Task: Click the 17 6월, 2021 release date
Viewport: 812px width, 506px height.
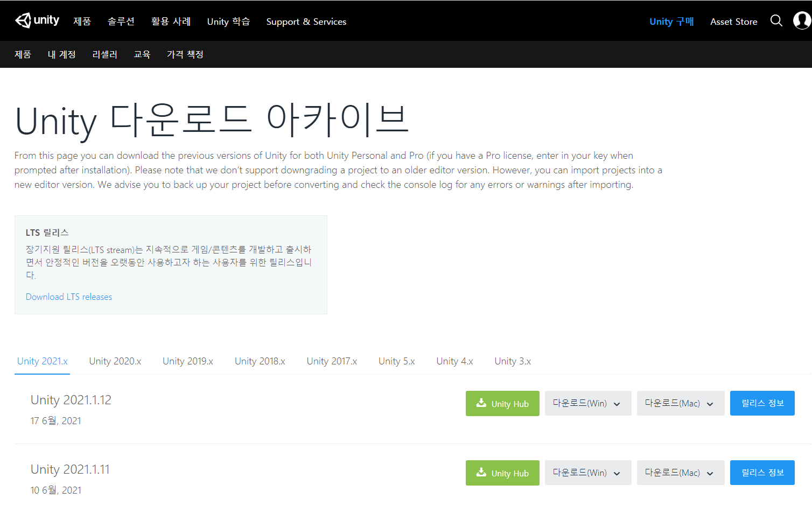Action: tap(56, 421)
